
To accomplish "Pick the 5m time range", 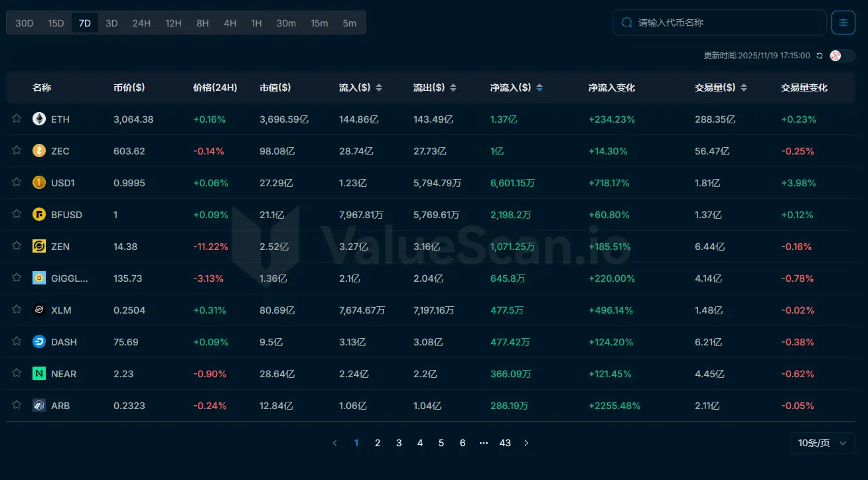I will (350, 23).
